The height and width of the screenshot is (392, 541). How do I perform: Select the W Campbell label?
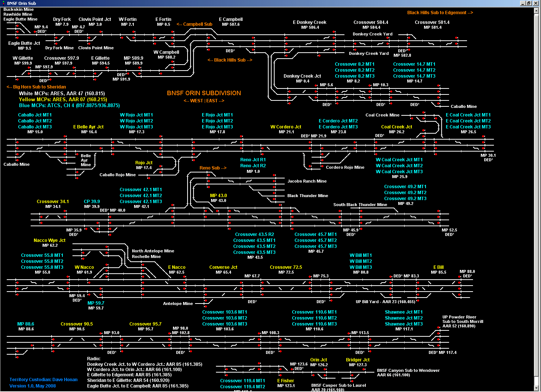pos(166,52)
